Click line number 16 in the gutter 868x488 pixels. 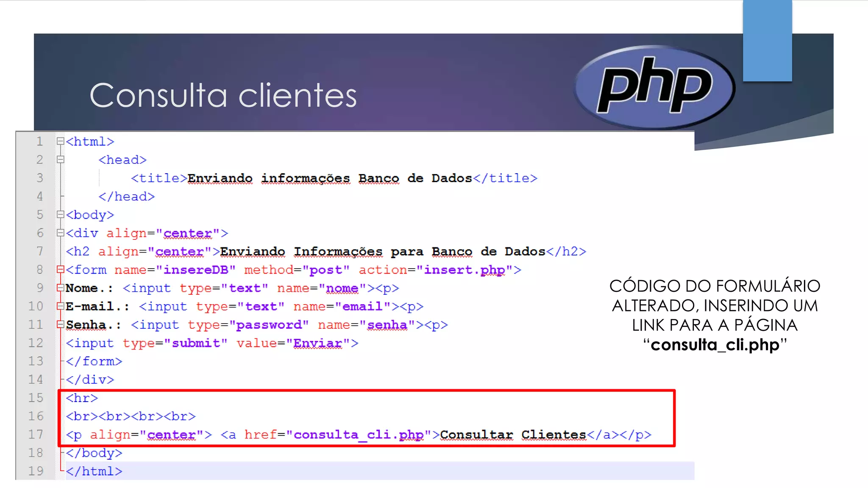(x=36, y=416)
